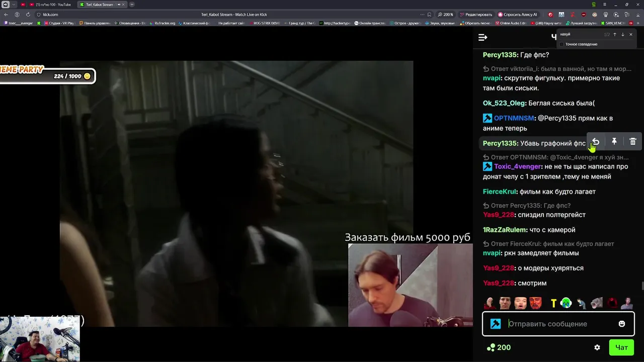Open chat settings gear icon

pyautogui.click(x=597, y=347)
